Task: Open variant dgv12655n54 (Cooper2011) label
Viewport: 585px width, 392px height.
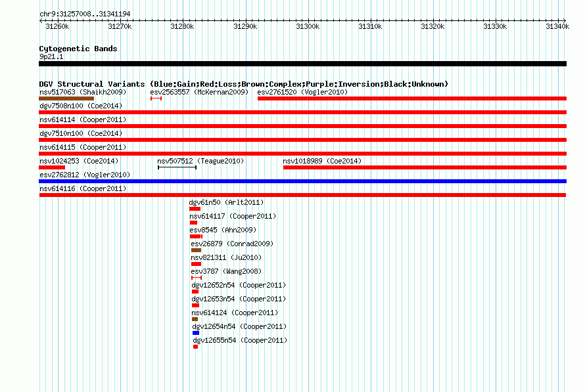Action: click(240, 340)
